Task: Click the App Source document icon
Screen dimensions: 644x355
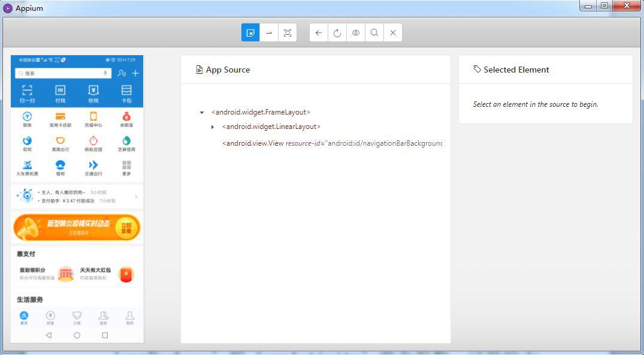Action: pyautogui.click(x=199, y=70)
